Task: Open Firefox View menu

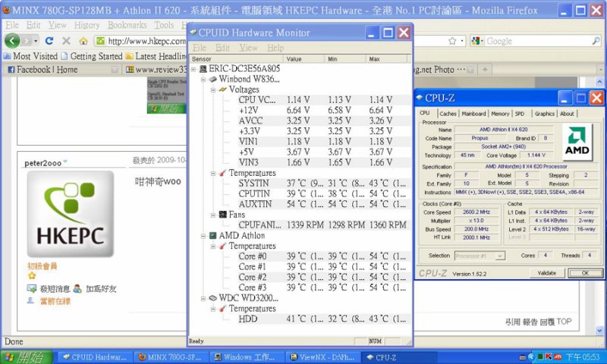Action: tap(58, 25)
